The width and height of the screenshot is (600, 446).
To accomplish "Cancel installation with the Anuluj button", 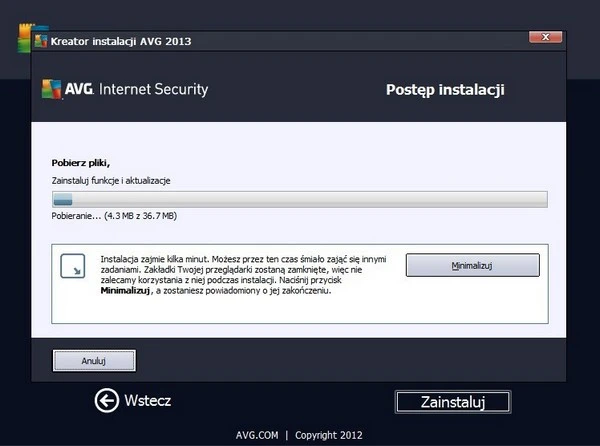I will pyautogui.click(x=93, y=360).
